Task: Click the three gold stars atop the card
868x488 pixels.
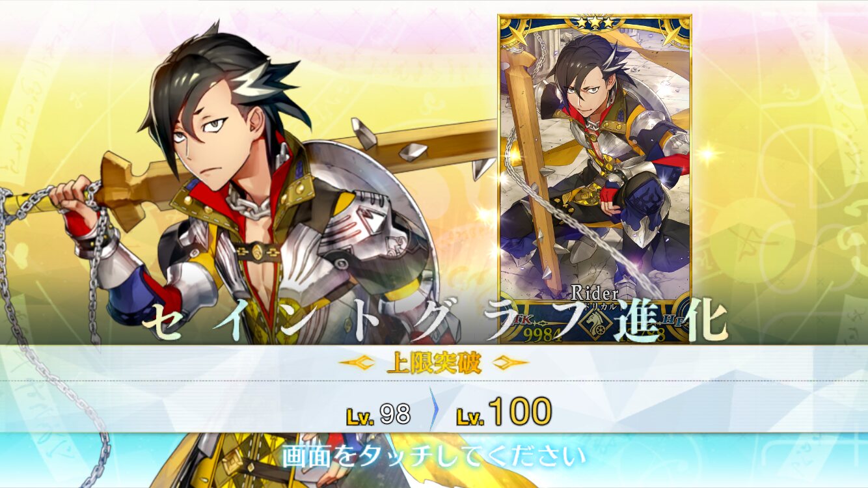Action: [594, 22]
